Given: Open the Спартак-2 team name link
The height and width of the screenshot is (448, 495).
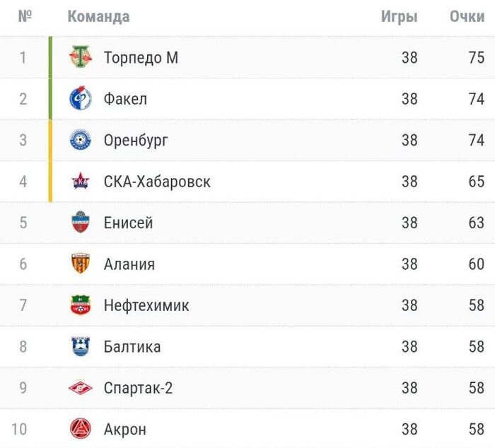Looking at the screenshot, I should (x=138, y=387).
